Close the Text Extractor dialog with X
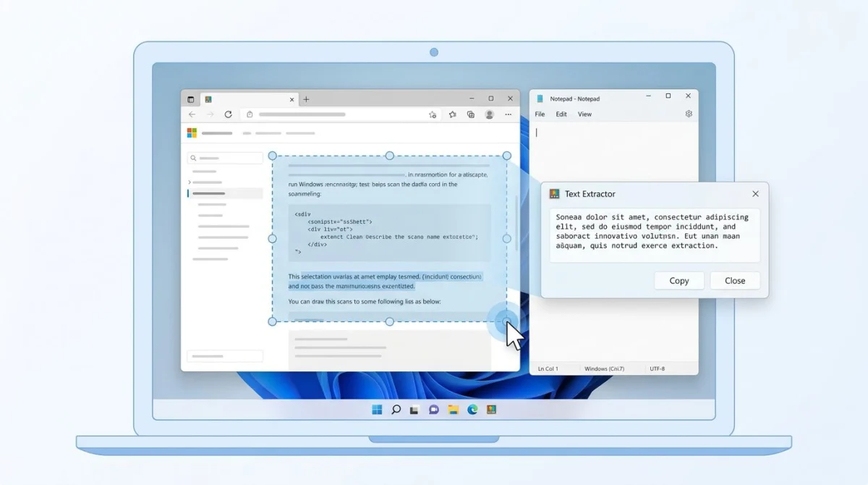Image resolution: width=868 pixels, height=485 pixels. click(x=755, y=194)
